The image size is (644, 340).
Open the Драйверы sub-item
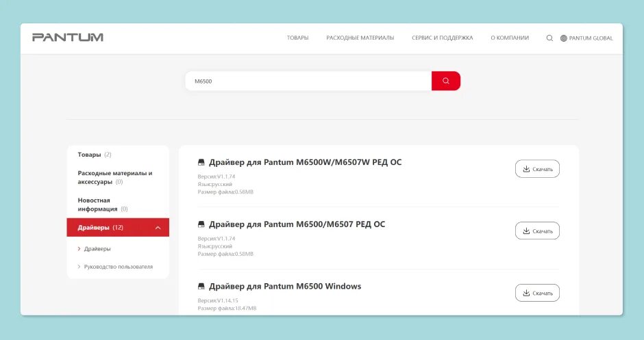click(97, 249)
